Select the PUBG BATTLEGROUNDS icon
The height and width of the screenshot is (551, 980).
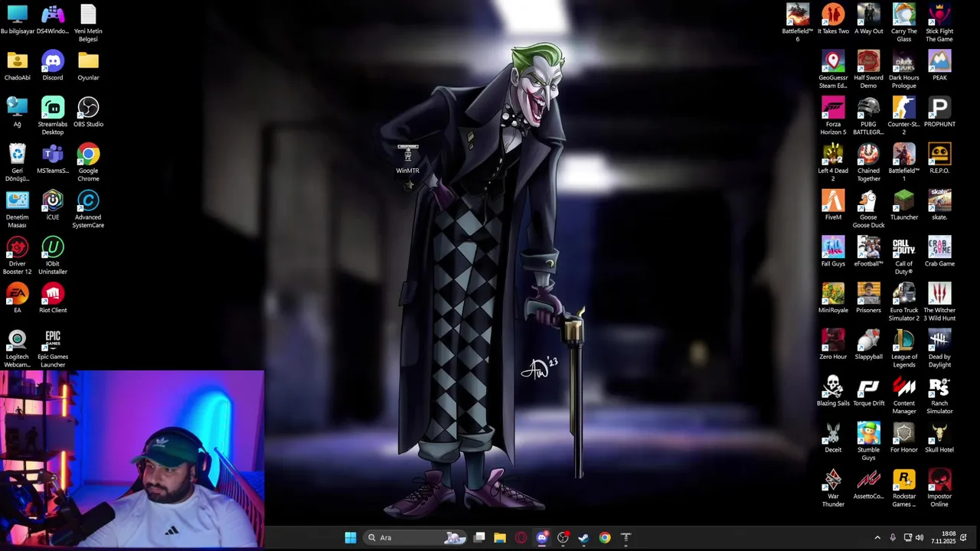[868, 116]
